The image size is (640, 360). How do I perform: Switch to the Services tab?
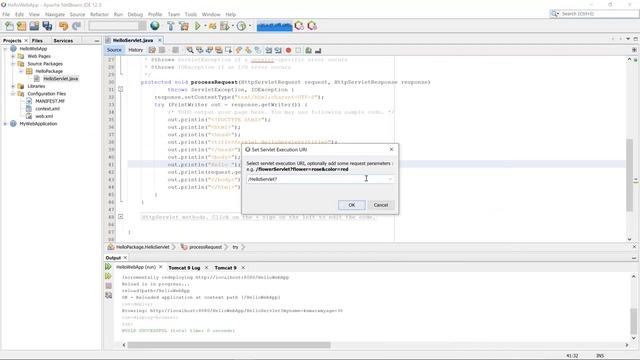pyautogui.click(x=63, y=40)
